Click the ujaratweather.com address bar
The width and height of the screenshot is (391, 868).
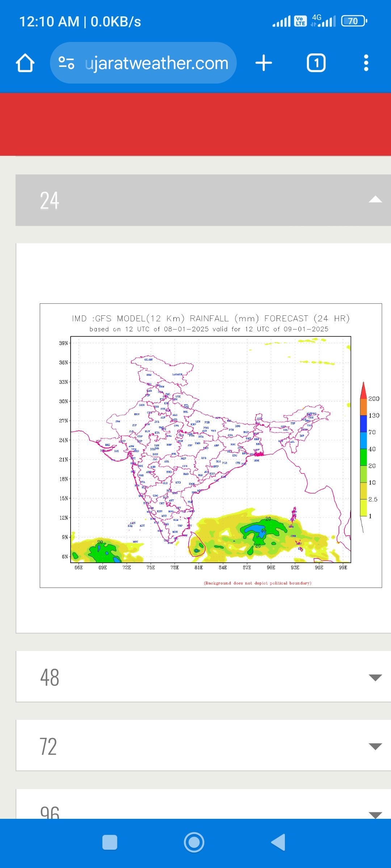pos(156,63)
